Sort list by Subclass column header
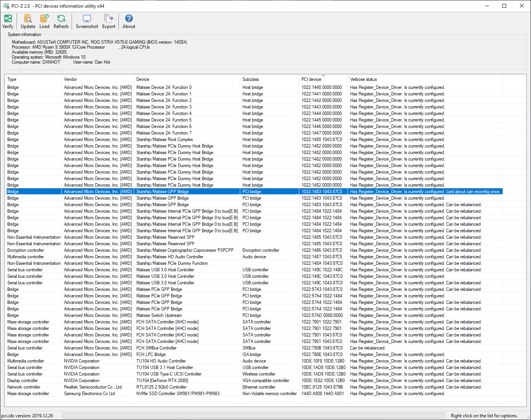531x420 pixels. (269, 79)
